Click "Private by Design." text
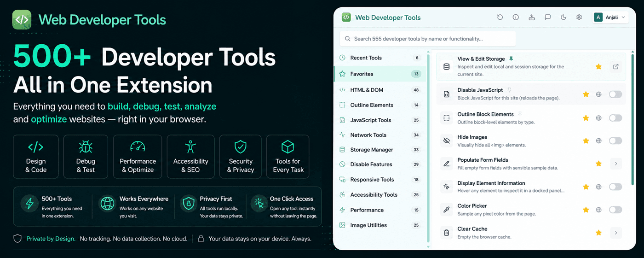The image size is (644, 258). coord(51,239)
